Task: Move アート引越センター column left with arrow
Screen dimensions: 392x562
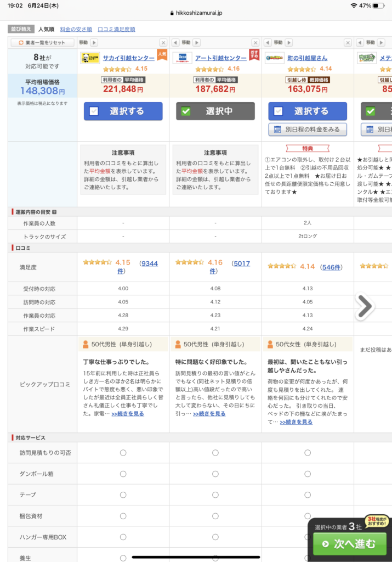Action: (175, 43)
